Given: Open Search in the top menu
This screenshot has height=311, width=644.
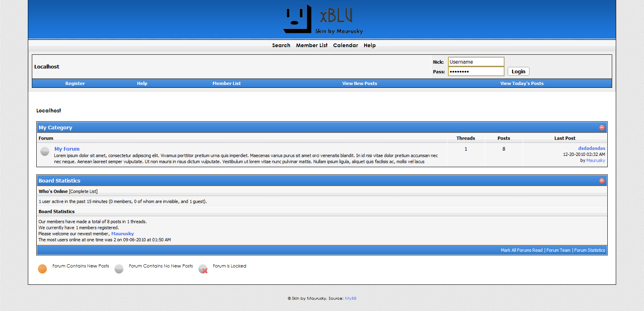Looking at the screenshot, I should click(281, 46).
